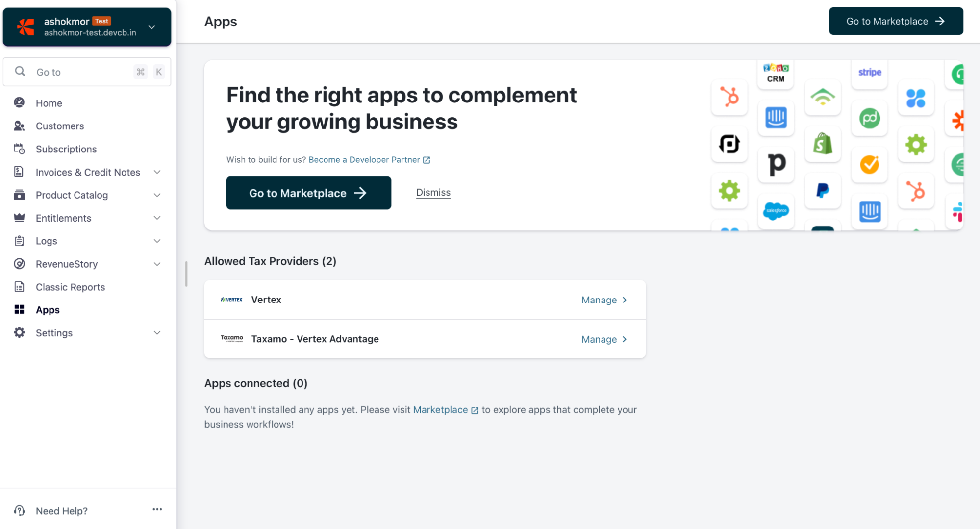The height and width of the screenshot is (529, 980).
Task: Click the Taxamo logo in providers list
Action: coord(231,338)
